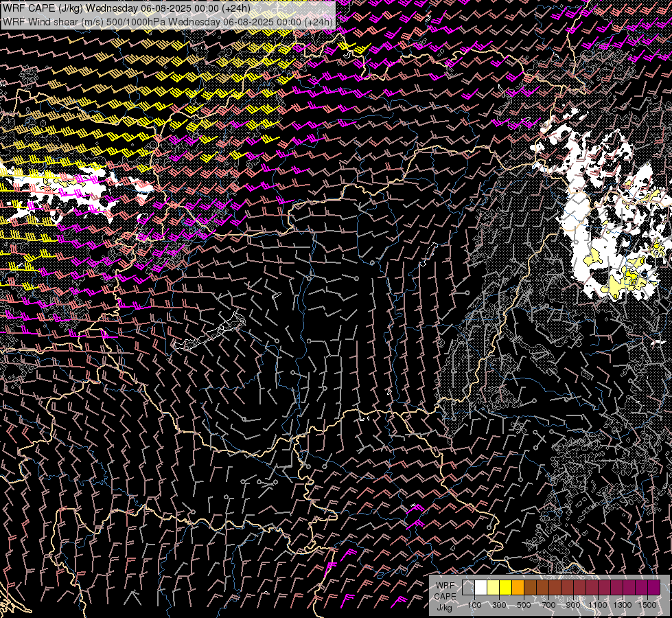
Task: Click the J/kg unit label in legend
Action: tap(445, 608)
